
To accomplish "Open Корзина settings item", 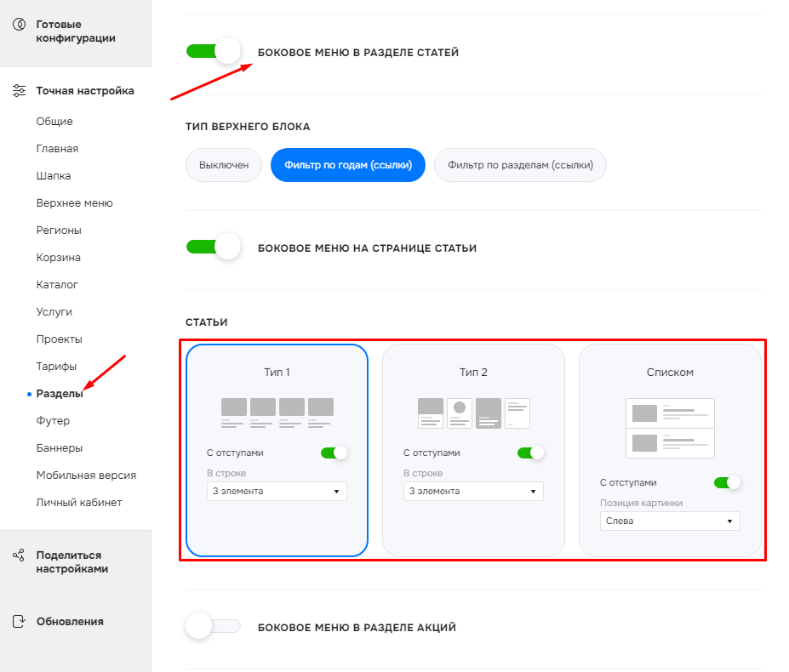I will click(59, 257).
